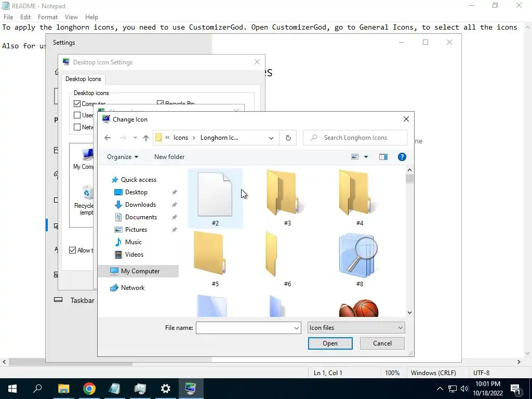This screenshot has height=399, width=532.
Task: Select Recycle Bin (empty) preview icon
Action: click(x=84, y=200)
